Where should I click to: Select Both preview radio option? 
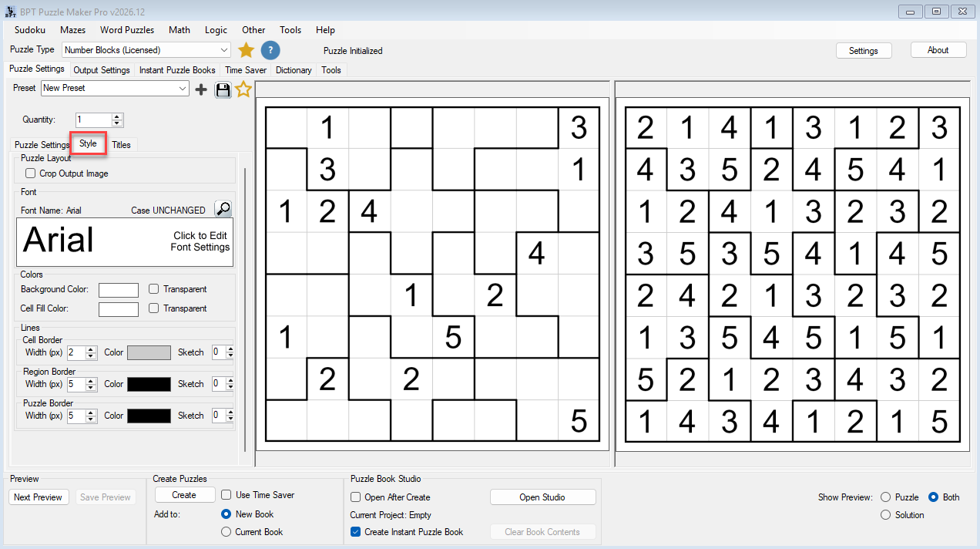[x=933, y=497]
